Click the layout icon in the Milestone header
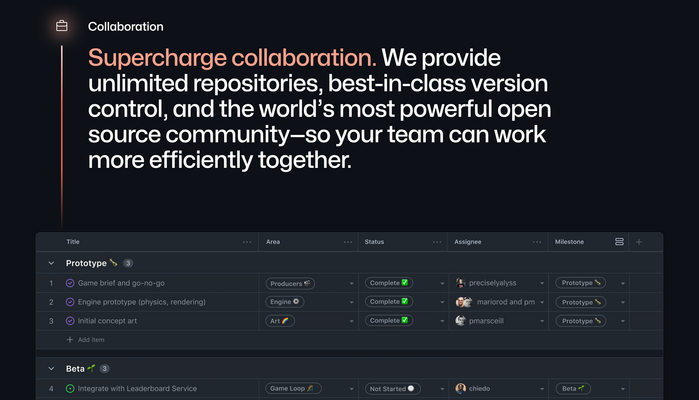Viewport: 699px width, 400px height. click(619, 242)
